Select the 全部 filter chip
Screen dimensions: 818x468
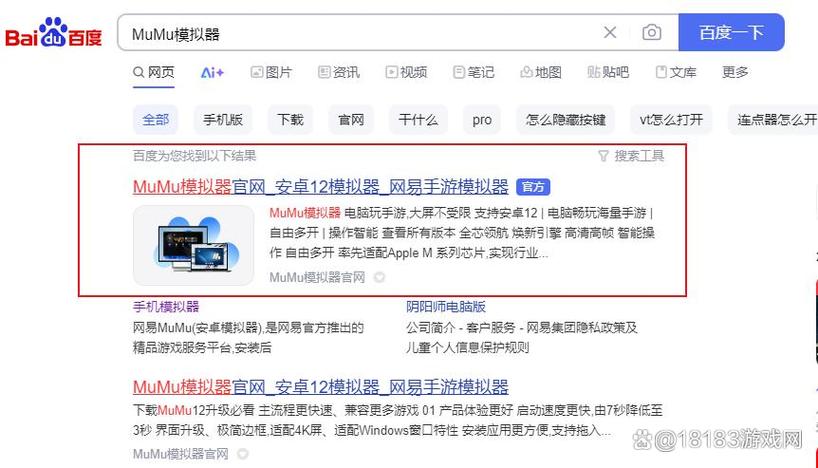(x=155, y=120)
